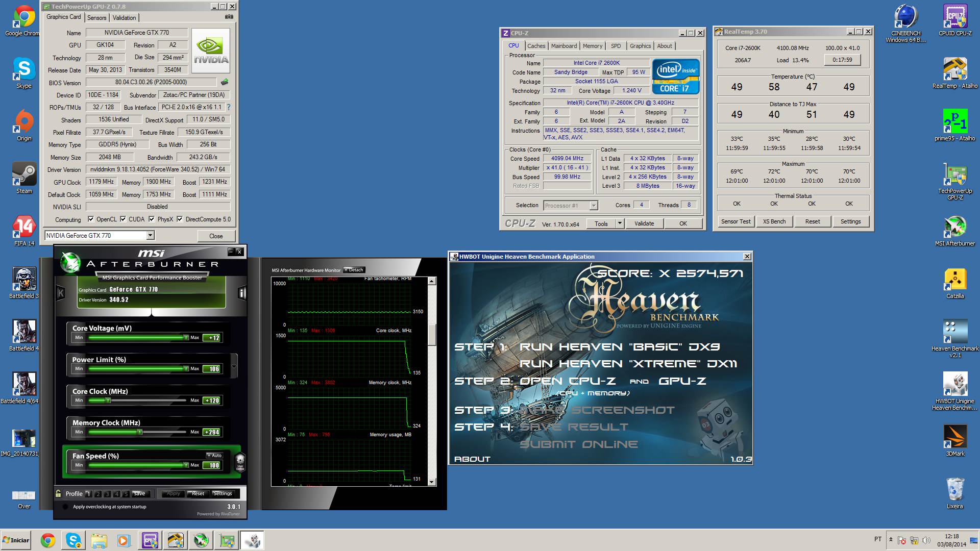Click Afterburner Apply button

(x=174, y=494)
